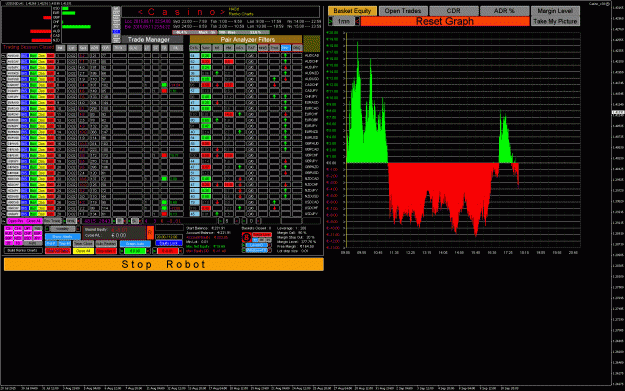
Task: Click the green increment arrow beside value 5
Action: tap(220, 221)
